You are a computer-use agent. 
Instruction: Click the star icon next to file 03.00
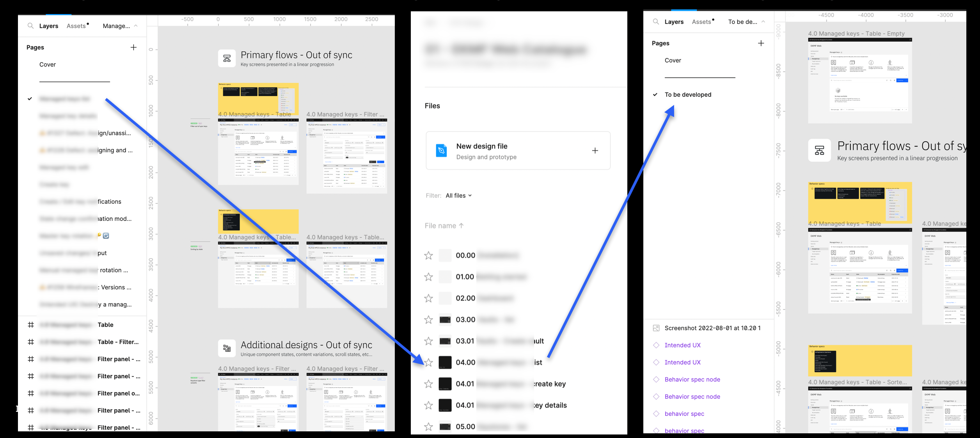point(429,319)
